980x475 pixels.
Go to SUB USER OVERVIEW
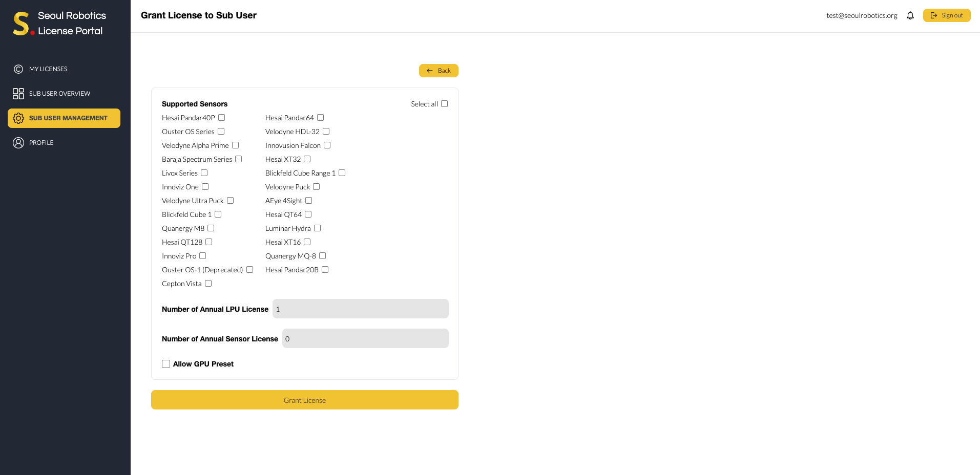(64, 94)
